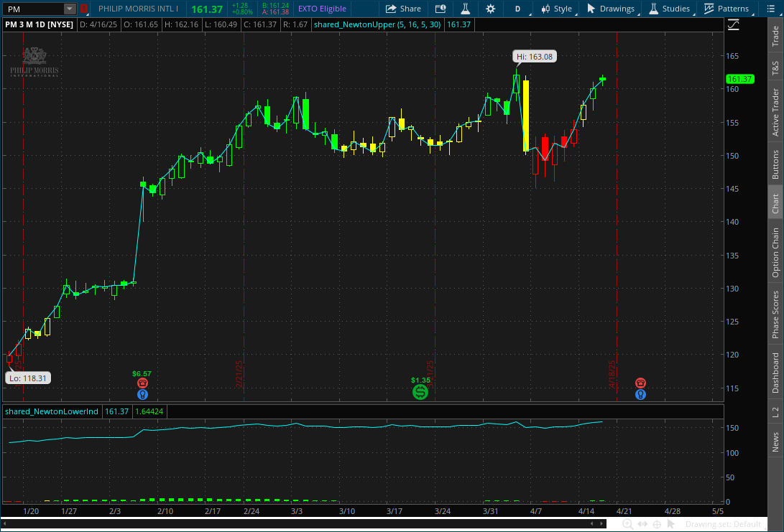
Task: Click the $6.57 earnings label
Action: tap(142, 373)
